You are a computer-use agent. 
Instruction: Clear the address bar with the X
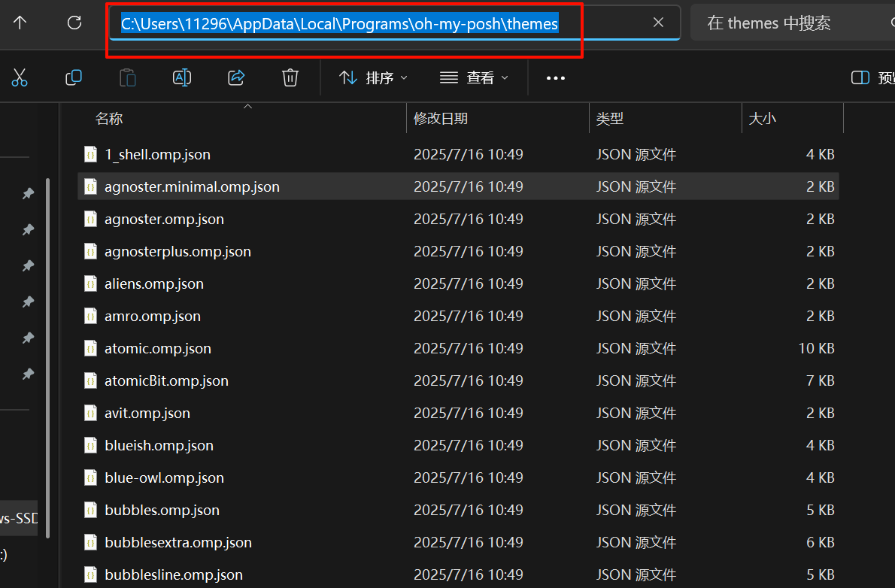click(x=658, y=23)
